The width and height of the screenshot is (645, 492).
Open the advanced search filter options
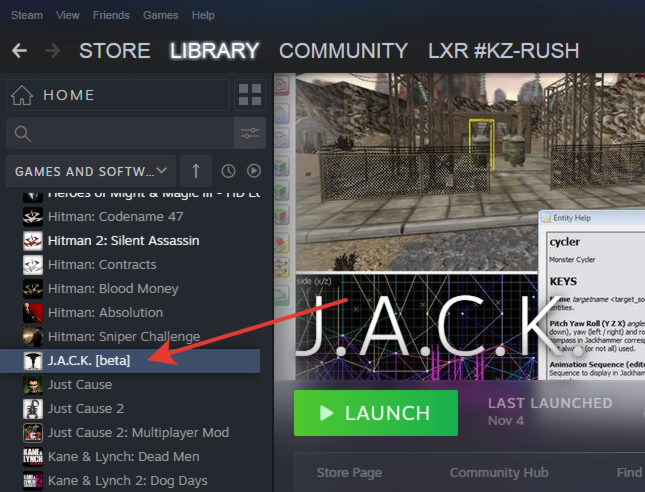pyautogui.click(x=249, y=133)
